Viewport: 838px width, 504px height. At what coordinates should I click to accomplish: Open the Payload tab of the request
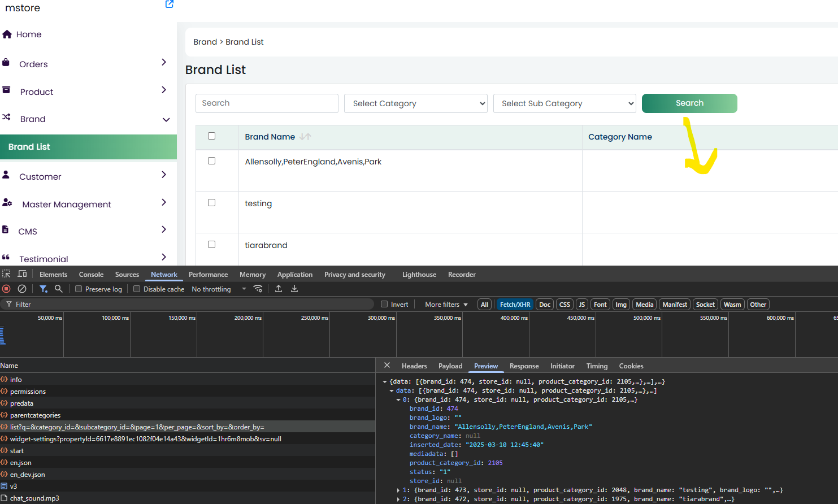click(450, 366)
